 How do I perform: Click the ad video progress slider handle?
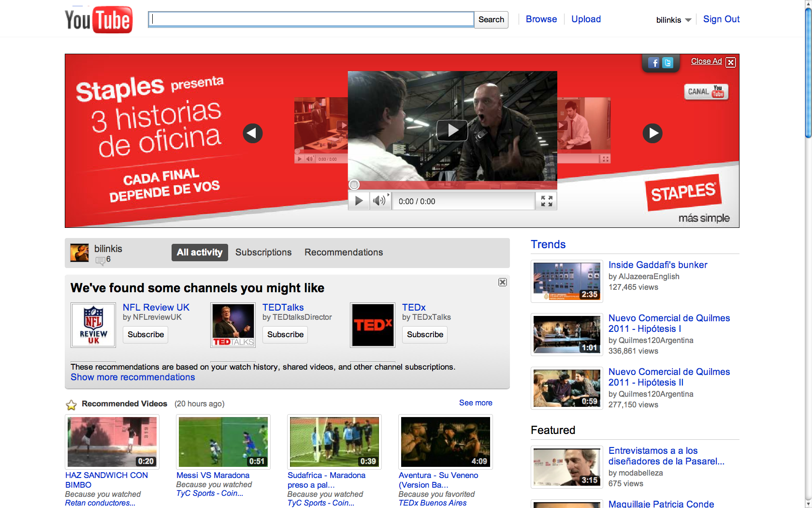click(354, 185)
